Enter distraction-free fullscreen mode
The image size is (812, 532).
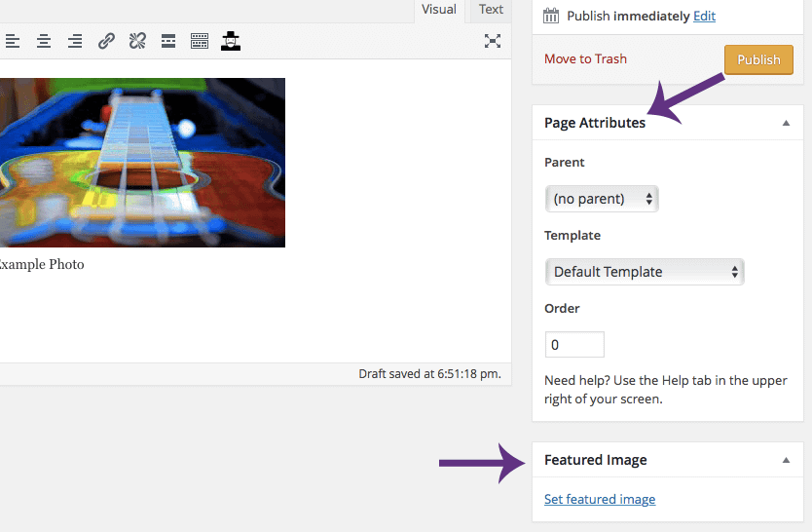click(493, 41)
